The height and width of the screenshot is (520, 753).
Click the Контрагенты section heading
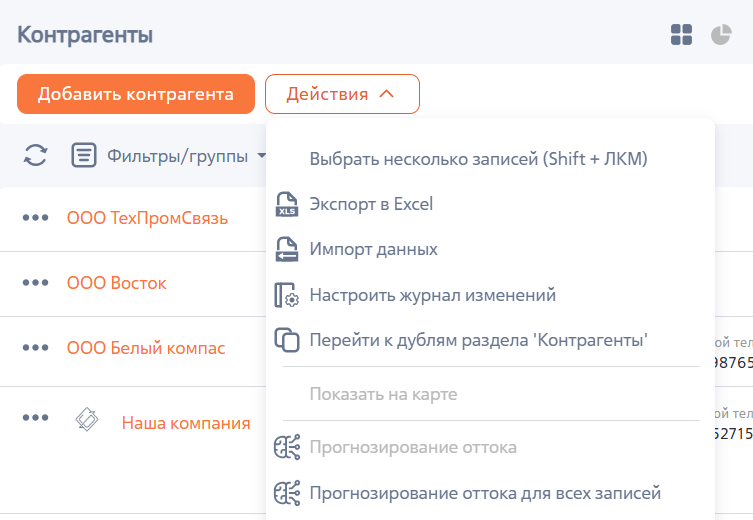(x=85, y=35)
